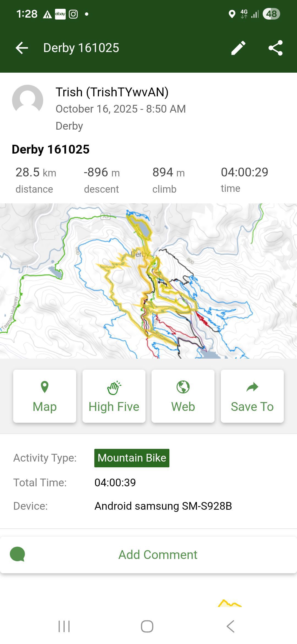Image resolution: width=297 pixels, height=644 pixels.
Task: Tap the green comment bubble icon
Action: (x=17, y=554)
